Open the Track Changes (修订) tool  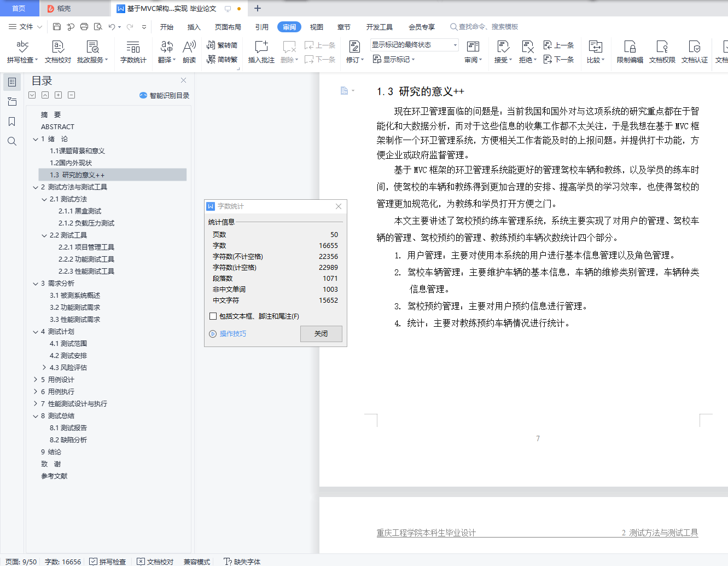tap(354, 53)
